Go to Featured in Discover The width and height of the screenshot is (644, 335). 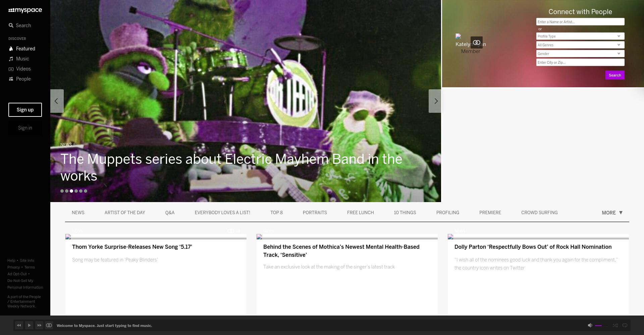22,49
